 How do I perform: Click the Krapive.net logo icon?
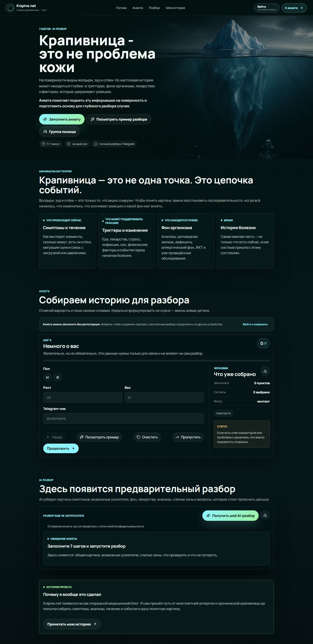pos(10,8)
